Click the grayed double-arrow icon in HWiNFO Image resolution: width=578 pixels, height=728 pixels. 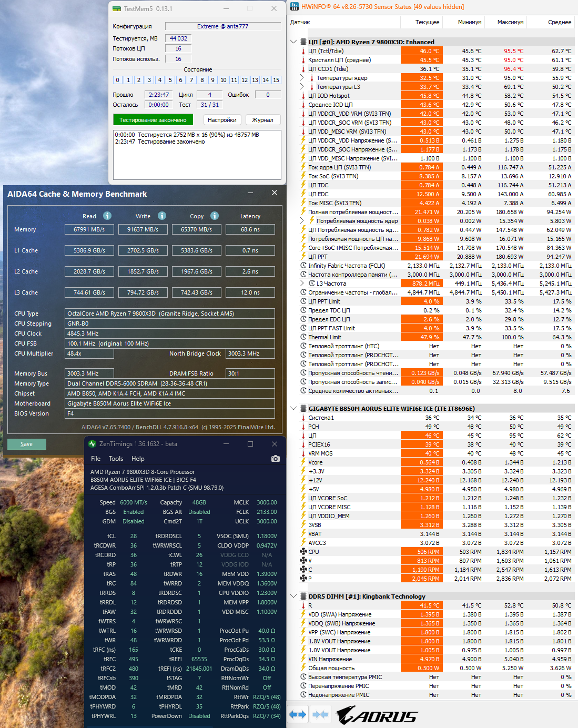320,714
